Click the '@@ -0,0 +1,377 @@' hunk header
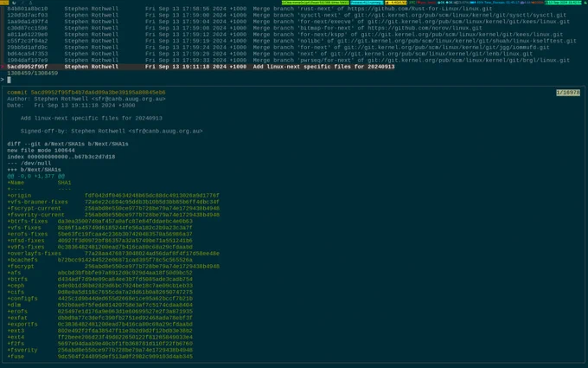 (36, 176)
